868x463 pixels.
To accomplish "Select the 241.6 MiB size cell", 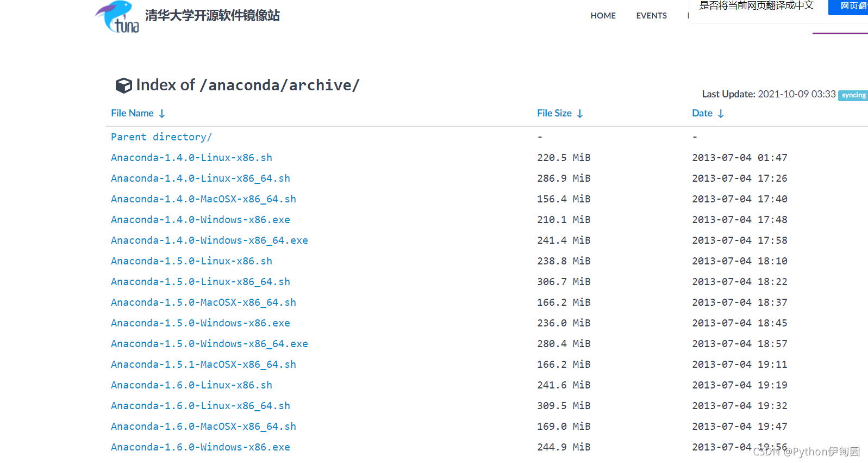I will pos(564,385).
